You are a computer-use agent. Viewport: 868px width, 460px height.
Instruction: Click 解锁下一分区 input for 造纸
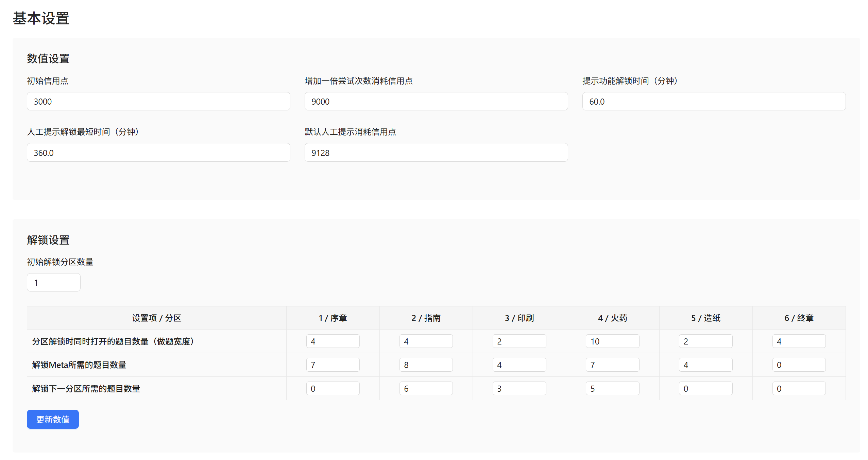[x=705, y=388]
